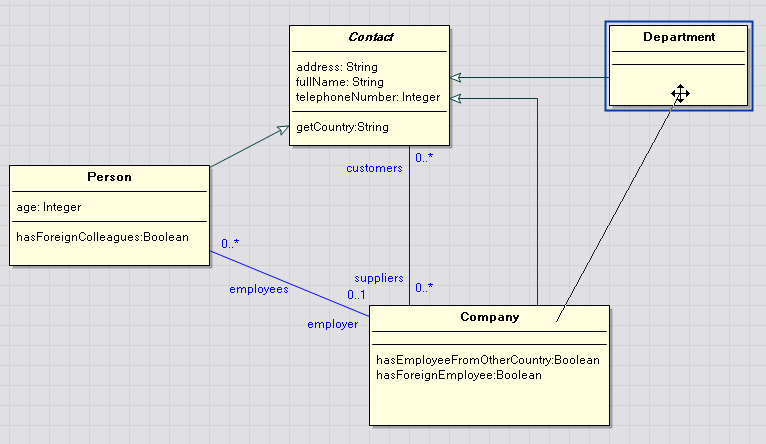Select the 'customers' role label

coord(374,168)
